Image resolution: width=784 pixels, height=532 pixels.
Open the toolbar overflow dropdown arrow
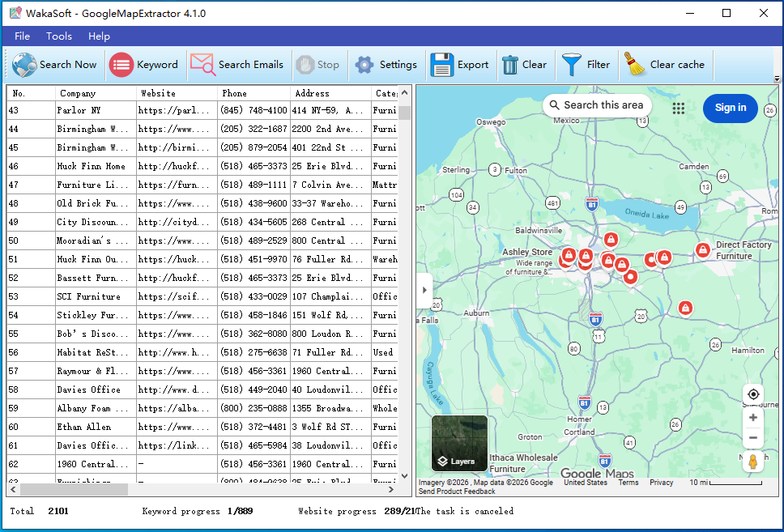[x=778, y=79]
